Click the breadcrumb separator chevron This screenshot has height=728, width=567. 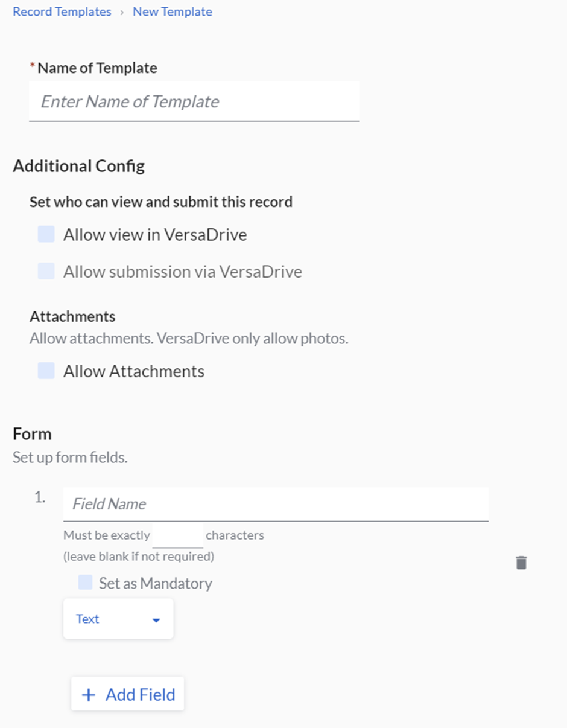pyautogui.click(x=122, y=12)
